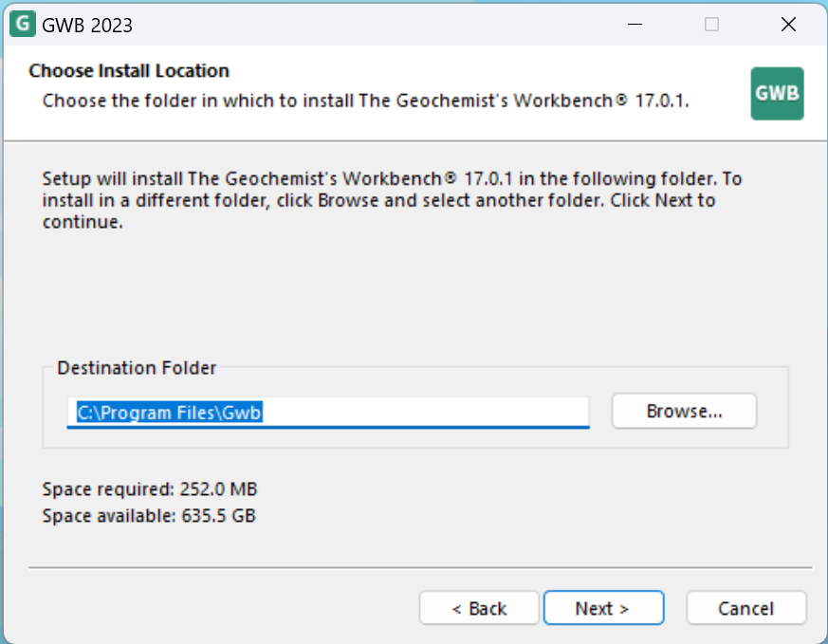Viewport: 828px width, 644px height.
Task: Click the setup instruction paragraph
Action: tap(392, 200)
